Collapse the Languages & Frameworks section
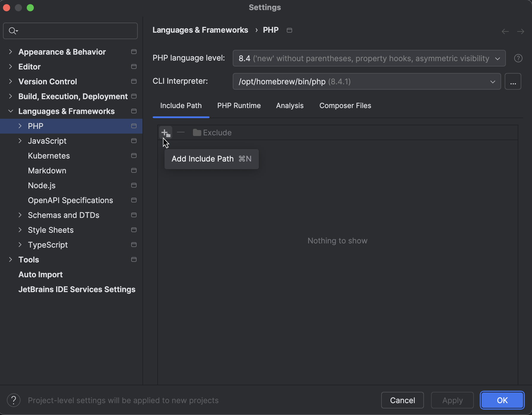The height and width of the screenshot is (415, 532). pyautogui.click(x=11, y=111)
